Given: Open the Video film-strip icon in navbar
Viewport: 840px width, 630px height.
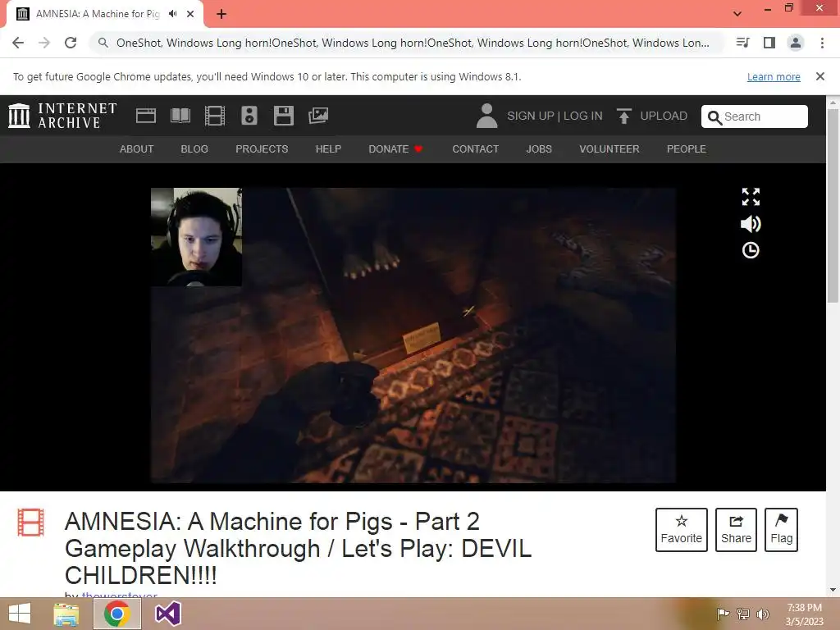Looking at the screenshot, I should pos(215,116).
